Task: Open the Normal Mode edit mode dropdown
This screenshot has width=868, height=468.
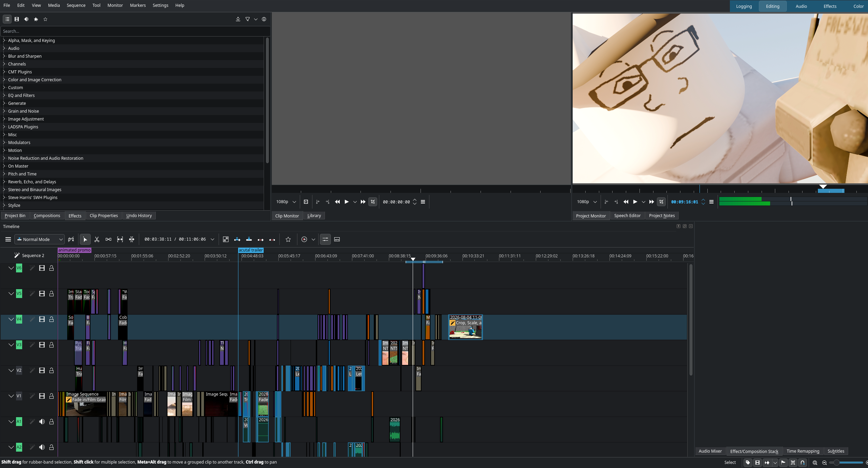Action: tap(40, 240)
